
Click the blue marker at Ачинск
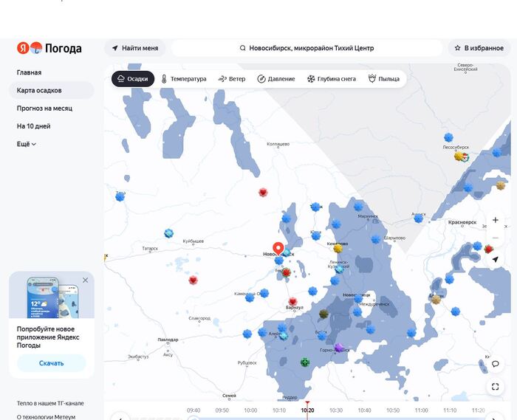pos(419,218)
